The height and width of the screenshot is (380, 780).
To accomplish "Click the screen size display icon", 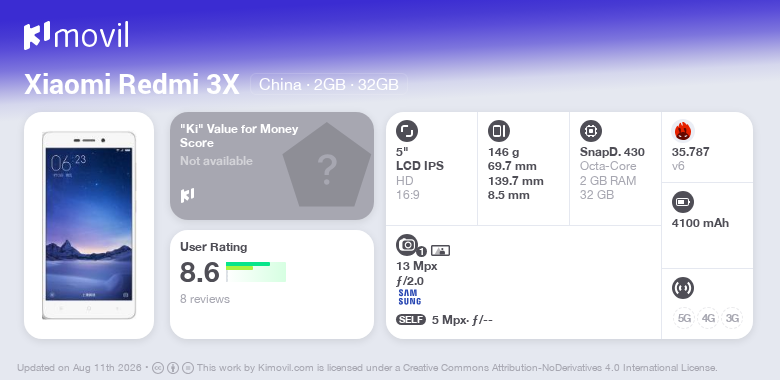I will pyautogui.click(x=407, y=131).
